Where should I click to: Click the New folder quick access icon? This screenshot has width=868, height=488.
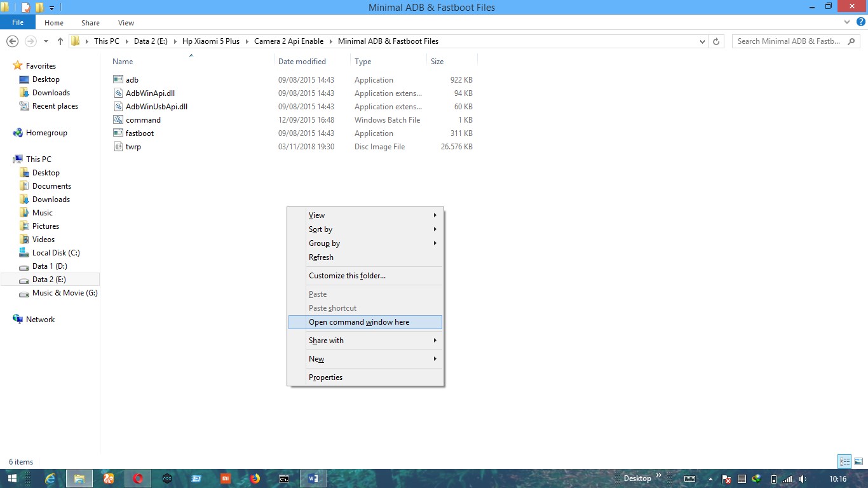pyautogui.click(x=39, y=8)
